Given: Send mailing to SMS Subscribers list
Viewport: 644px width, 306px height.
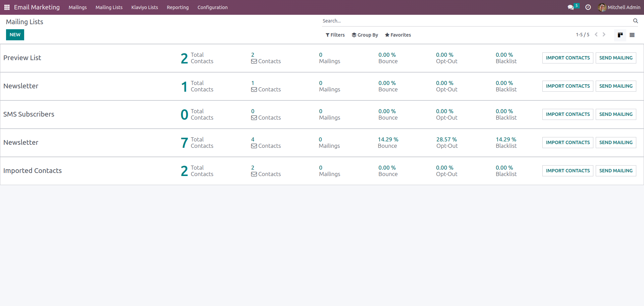Looking at the screenshot, I should (x=615, y=114).
